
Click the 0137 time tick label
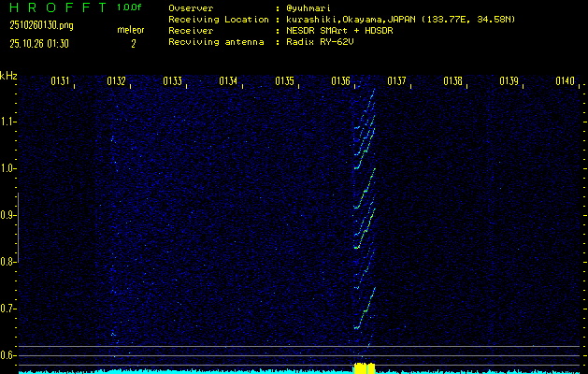396,81
